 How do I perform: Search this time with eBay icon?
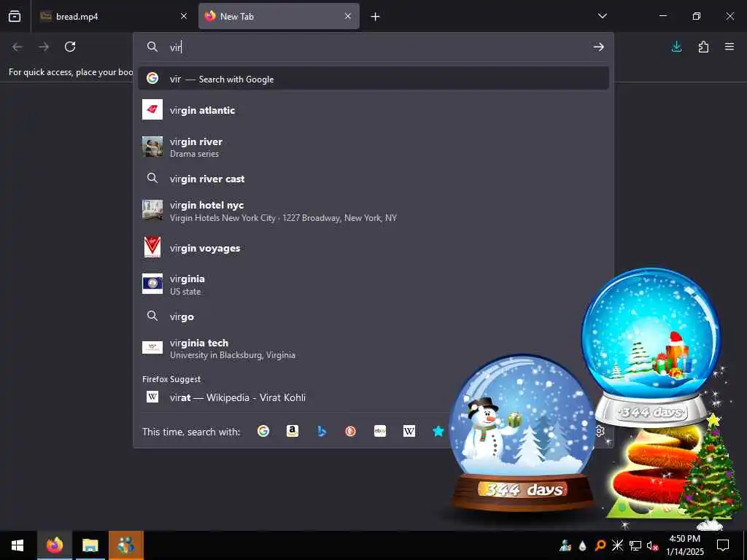(379, 431)
